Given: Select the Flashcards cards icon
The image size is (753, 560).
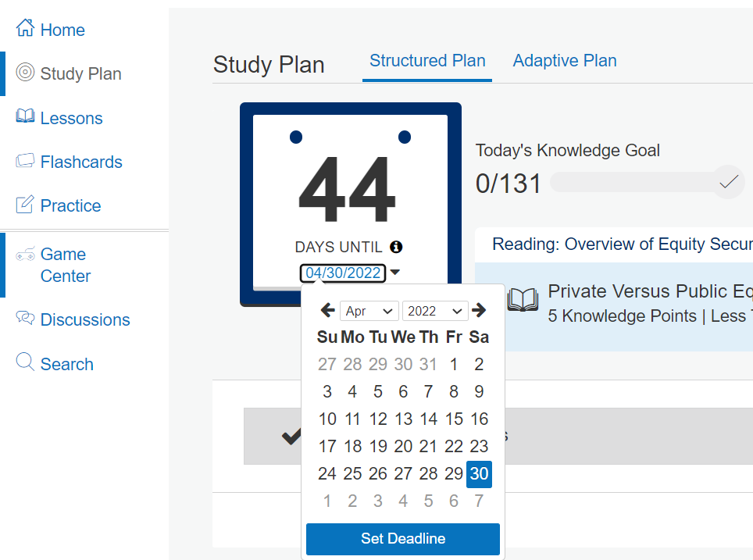Looking at the screenshot, I should point(25,160).
